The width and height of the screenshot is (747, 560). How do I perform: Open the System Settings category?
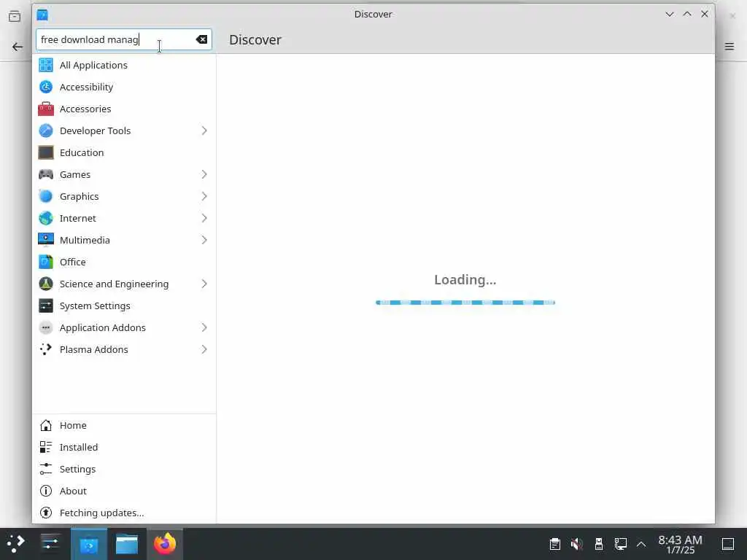coord(124,306)
